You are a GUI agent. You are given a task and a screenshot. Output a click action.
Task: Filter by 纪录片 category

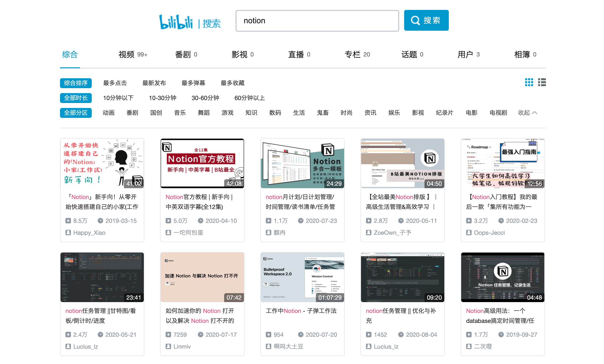coord(445,113)
